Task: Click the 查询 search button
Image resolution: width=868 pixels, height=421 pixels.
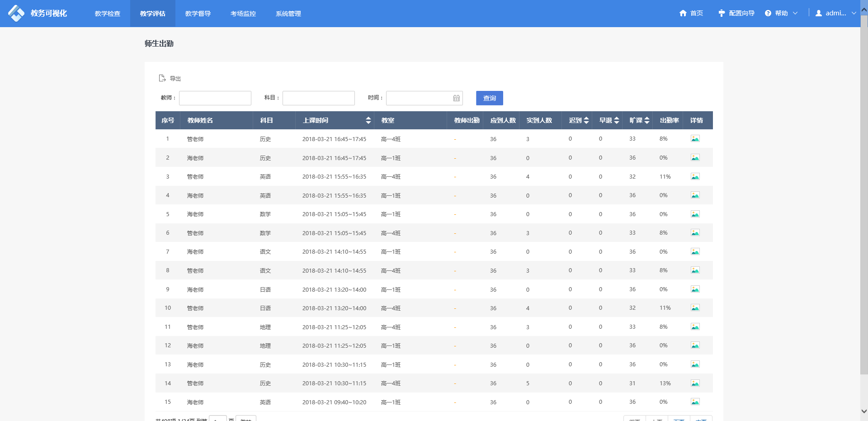Action: (x=490, y=98)
